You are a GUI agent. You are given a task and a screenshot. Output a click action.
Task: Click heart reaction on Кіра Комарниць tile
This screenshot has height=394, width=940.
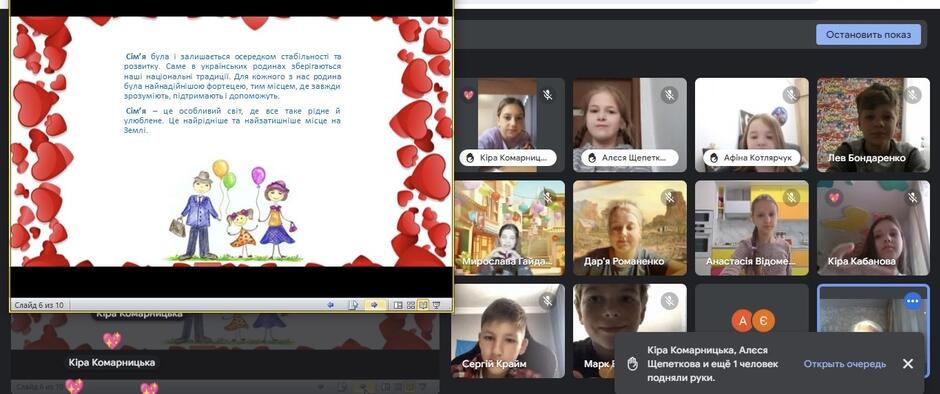click(x=469, y=95)
